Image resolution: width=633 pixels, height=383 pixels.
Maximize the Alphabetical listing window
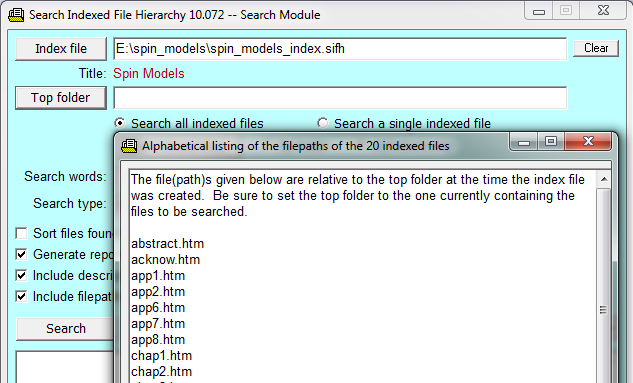[551, 141]
